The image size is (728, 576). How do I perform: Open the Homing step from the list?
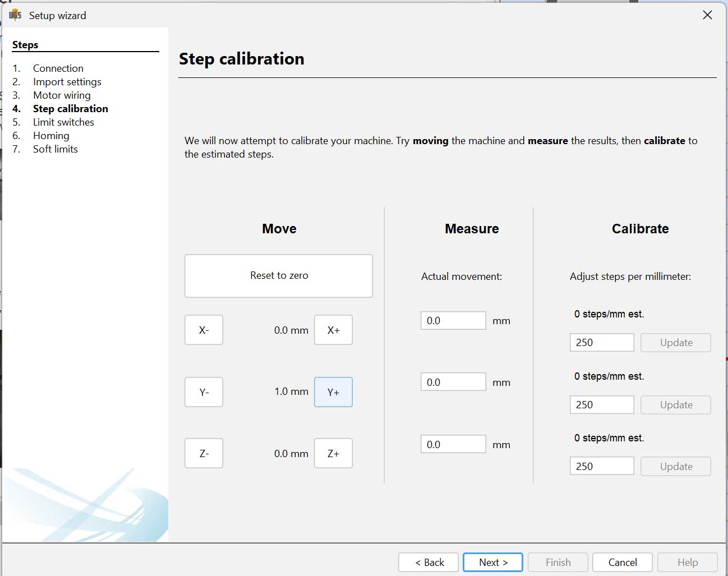coord(51,135)
